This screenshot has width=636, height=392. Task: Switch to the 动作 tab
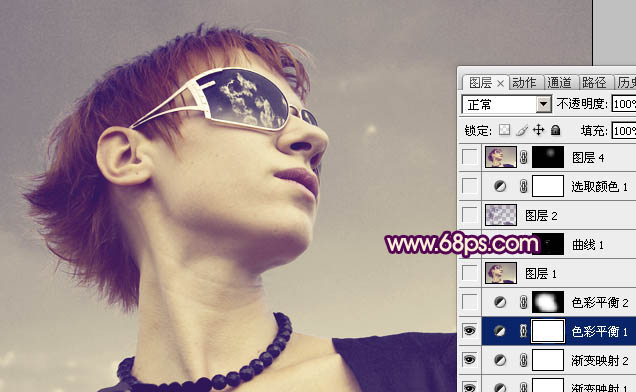click(x=524, y=83)
